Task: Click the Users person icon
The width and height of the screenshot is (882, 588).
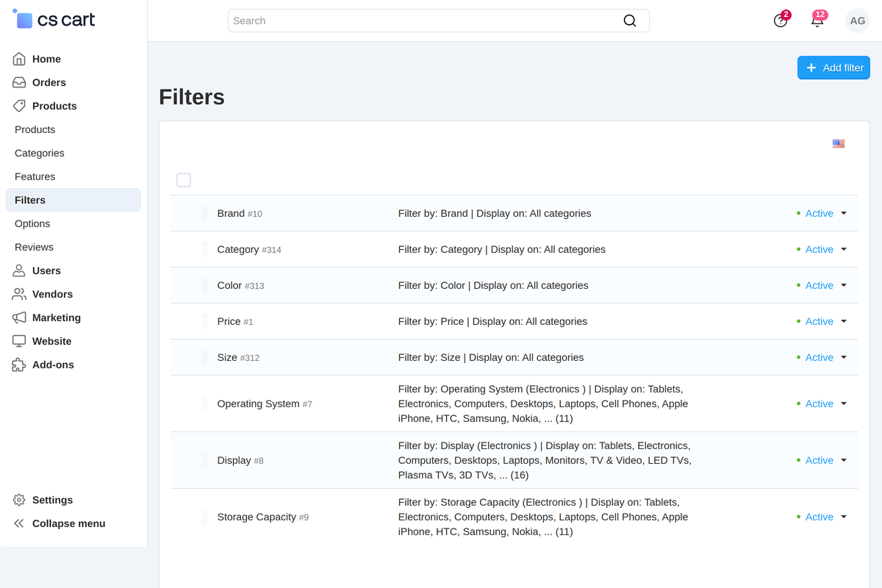Action: pos(19,270)
